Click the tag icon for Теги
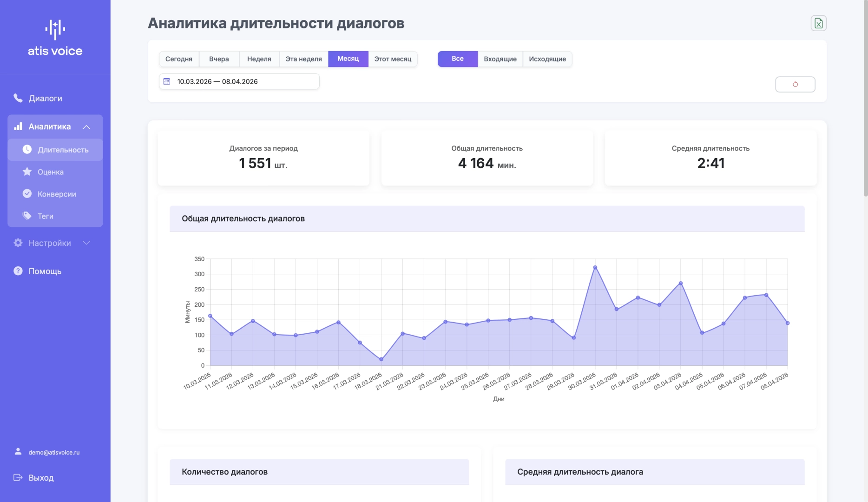Image resolution: width=868 pixels, height=502 pixels. point(27,216)
